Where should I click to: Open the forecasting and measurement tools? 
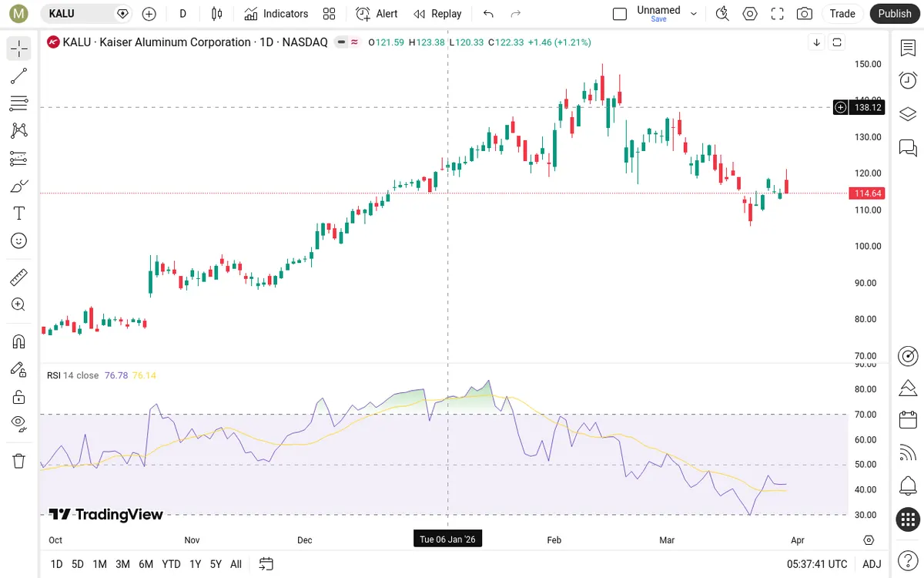19,158
